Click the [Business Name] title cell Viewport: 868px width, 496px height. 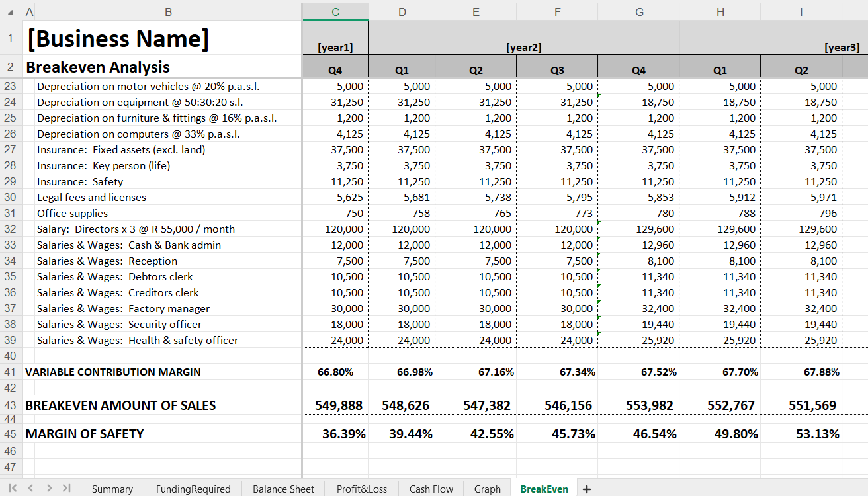click(162, 38)
